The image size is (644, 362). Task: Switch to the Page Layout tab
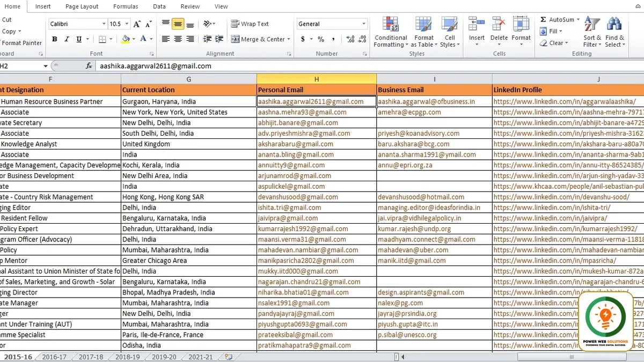[82, 6]
